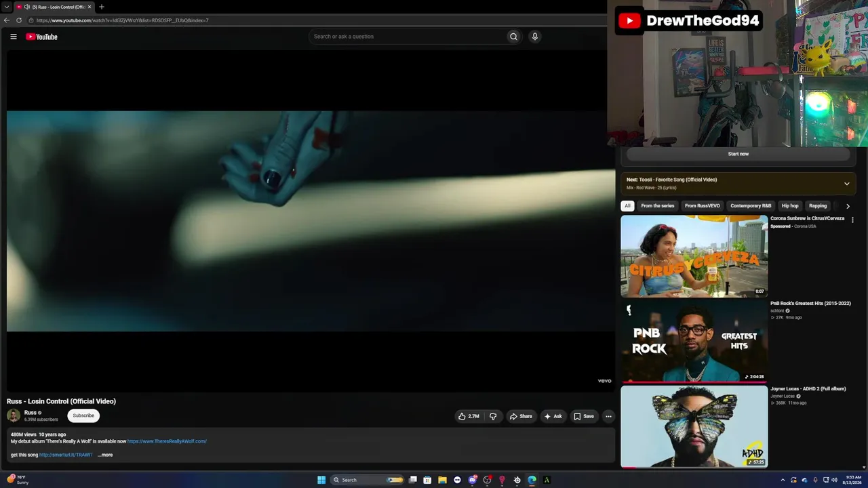Go back with the browser back arrow
Image resolution: width=868 pixels, height=488 pixels.
(x=7, y=20)
